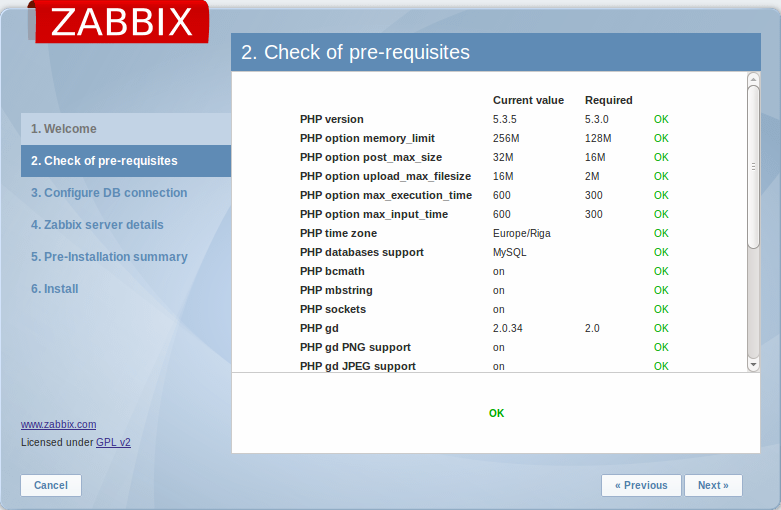Image resolution: width=781 pixels, height=510 pixels.
Task: Click PHP gd PNG support label
Action: [x=355, y=347]
